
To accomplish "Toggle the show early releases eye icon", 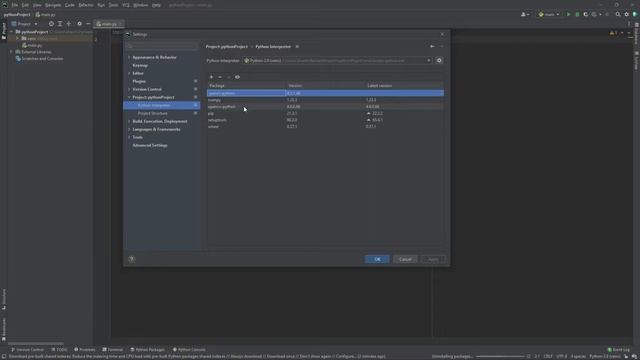I will click(237, 77).
